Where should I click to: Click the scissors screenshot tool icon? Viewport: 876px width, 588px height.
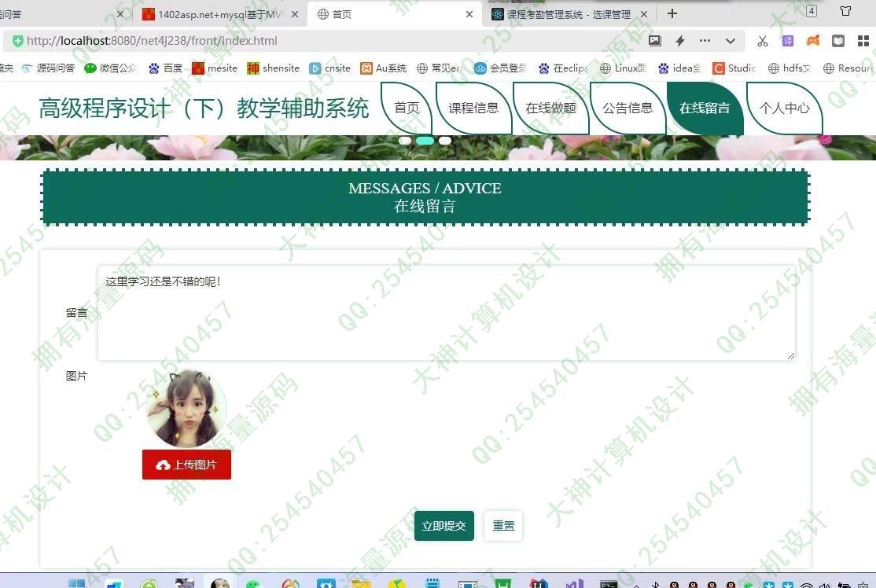(763, 41)
